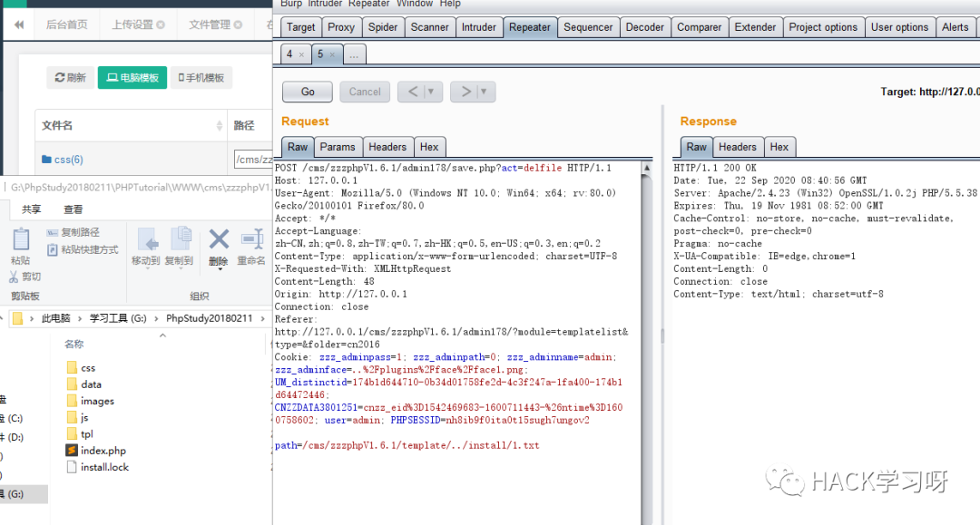This screenshot has height=525, width=980.
Task: Click the Go button to send request
Action: (308, 92)
